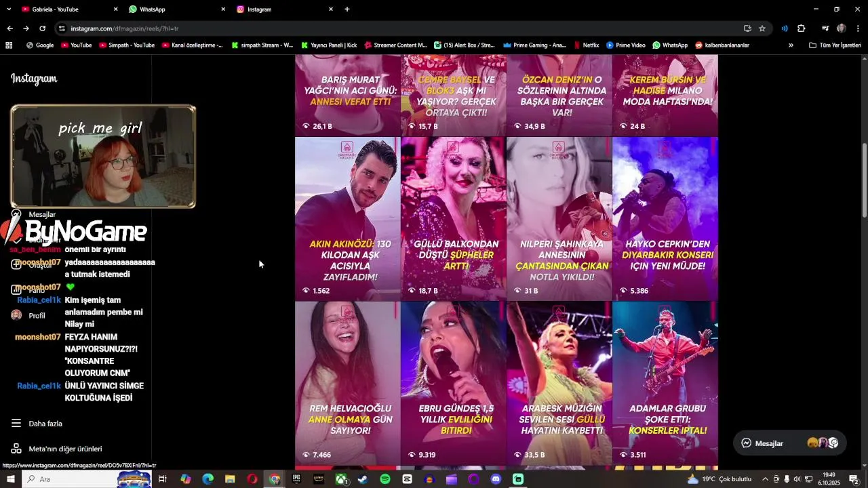Screen dimensions: 868x488
Task: Open the media control icon in the Chrome toolbar
Action: (825, 28)
